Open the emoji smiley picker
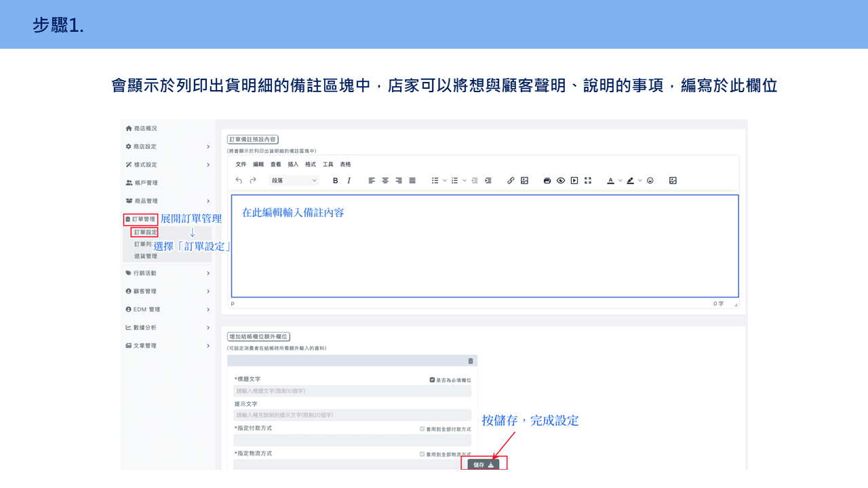This screenshot has width=868, height=488. pos(650,180)
